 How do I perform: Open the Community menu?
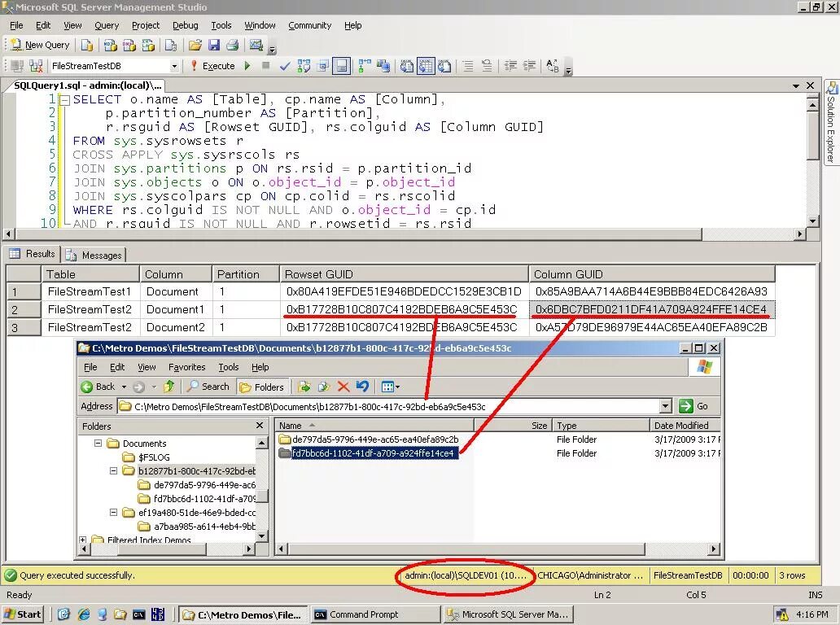coord(309,25)
